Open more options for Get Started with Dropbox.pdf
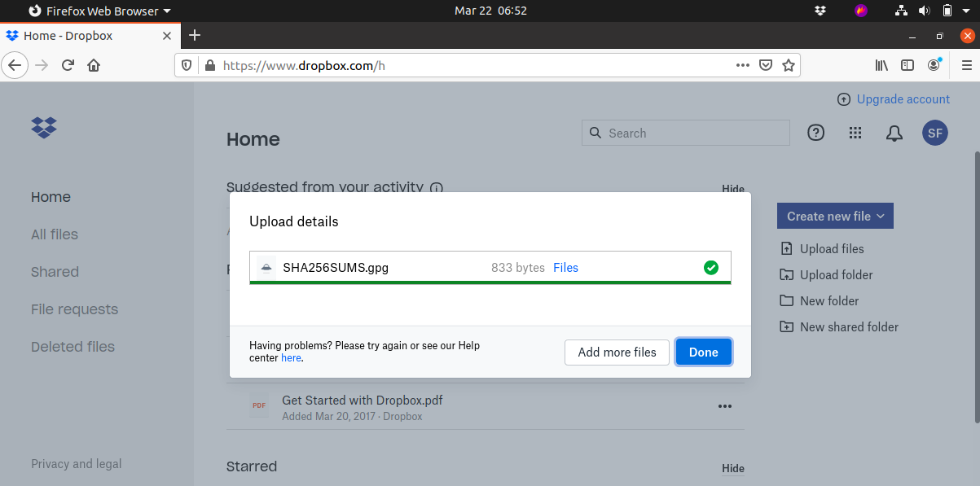The height and width of the screenshot is (486, 980). pos(725,406)
